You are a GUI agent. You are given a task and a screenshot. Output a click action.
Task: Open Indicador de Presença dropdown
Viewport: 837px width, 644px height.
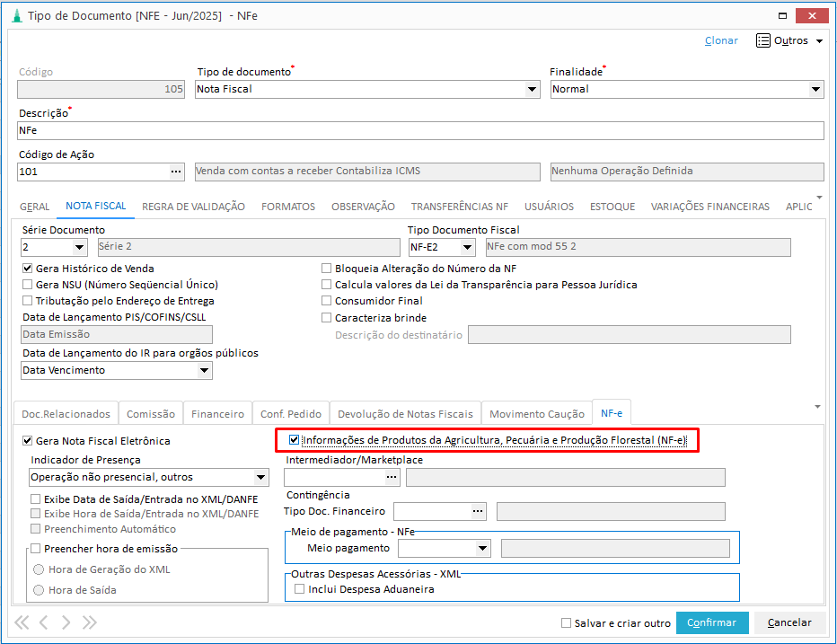pos(260,477)
